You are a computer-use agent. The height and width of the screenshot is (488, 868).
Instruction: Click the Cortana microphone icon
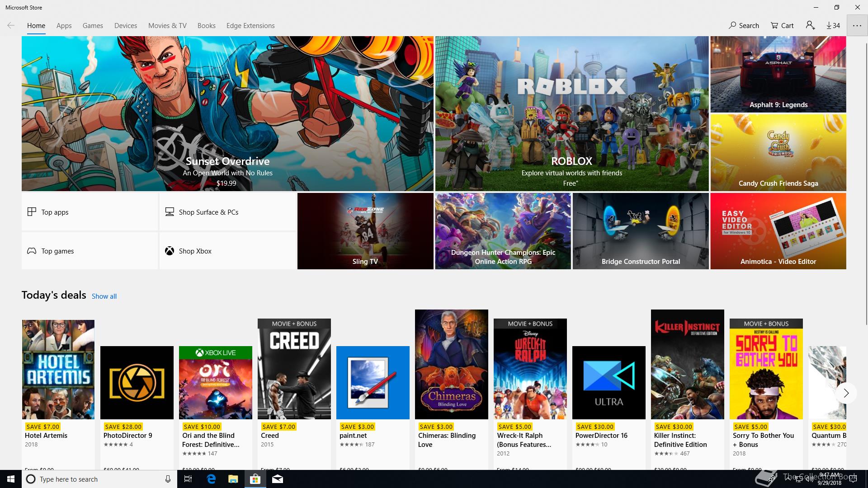168,479
